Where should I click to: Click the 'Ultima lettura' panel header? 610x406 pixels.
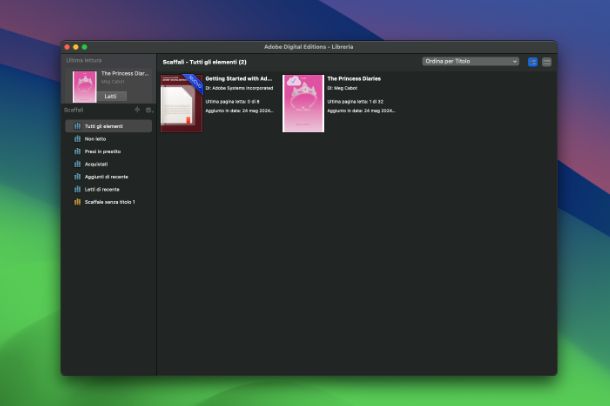[x=84, y=60]
